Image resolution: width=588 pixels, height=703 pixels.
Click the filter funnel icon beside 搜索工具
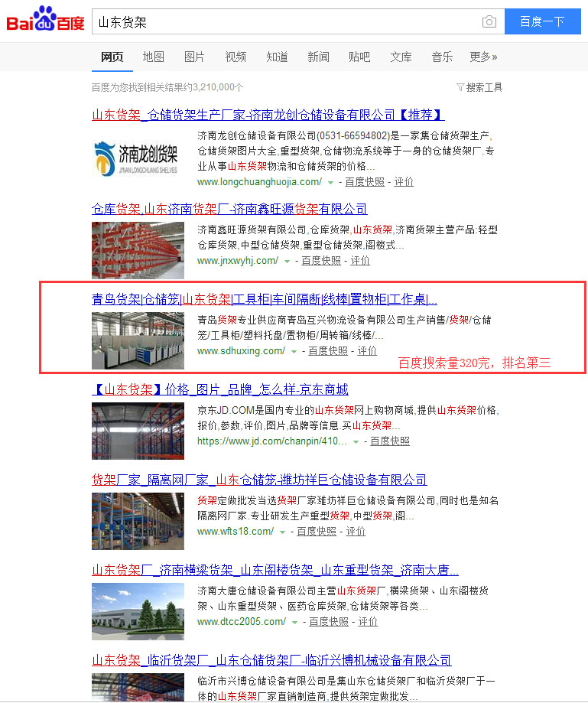pos(460,87)
